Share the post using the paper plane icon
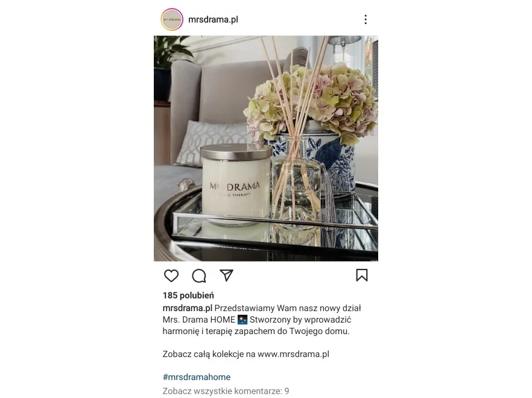The width and height of the screenshot is (532, 398). (226, 275)
